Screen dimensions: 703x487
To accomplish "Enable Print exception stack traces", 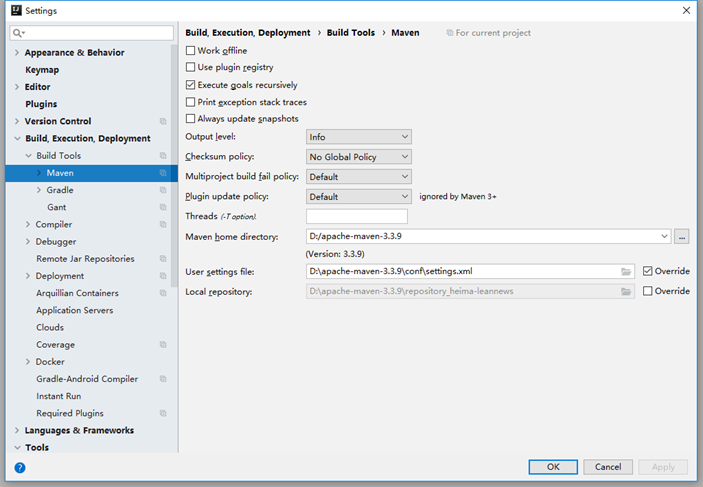I will (x=191, y=102).
